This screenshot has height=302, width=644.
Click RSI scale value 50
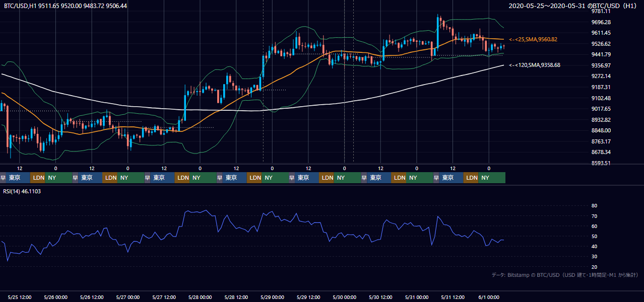point(594,236)
